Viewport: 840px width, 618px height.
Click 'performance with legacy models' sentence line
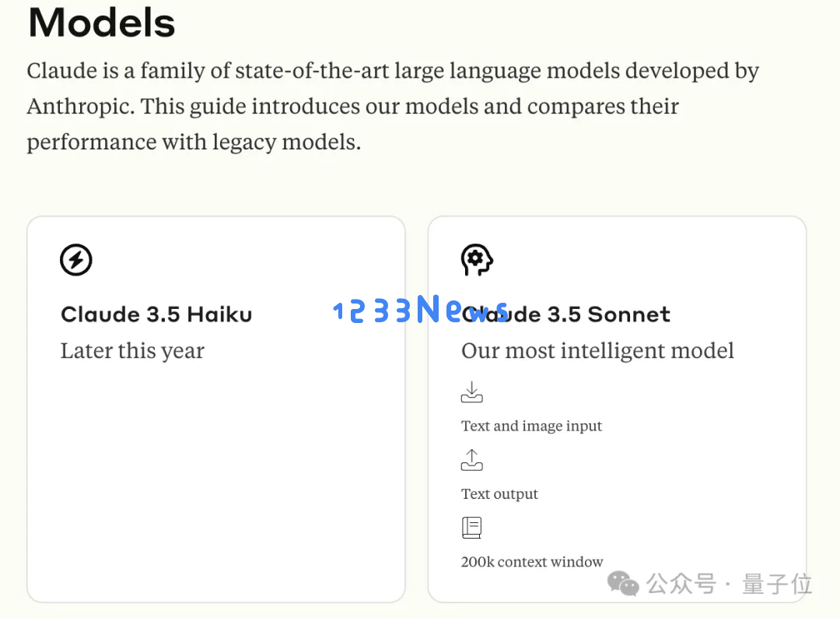(194, 142)
